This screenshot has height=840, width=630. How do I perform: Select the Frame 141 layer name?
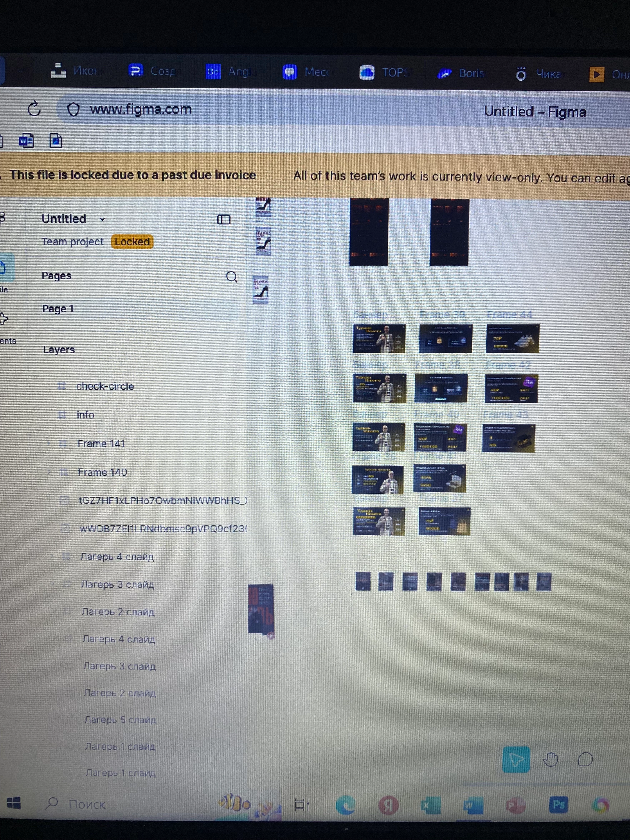pyautogui.click(x=101, y=444)
